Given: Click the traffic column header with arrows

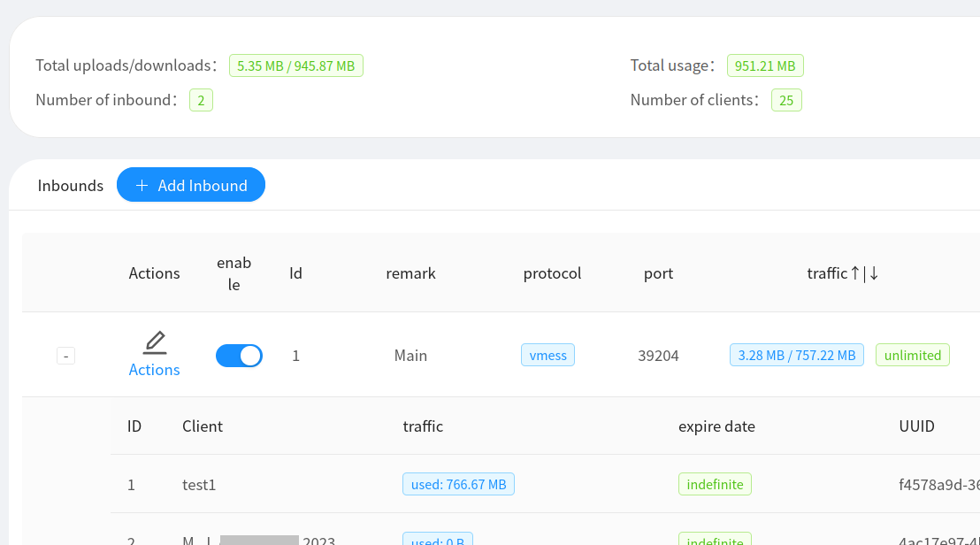Looking at the screenshot, I should 843,273.
